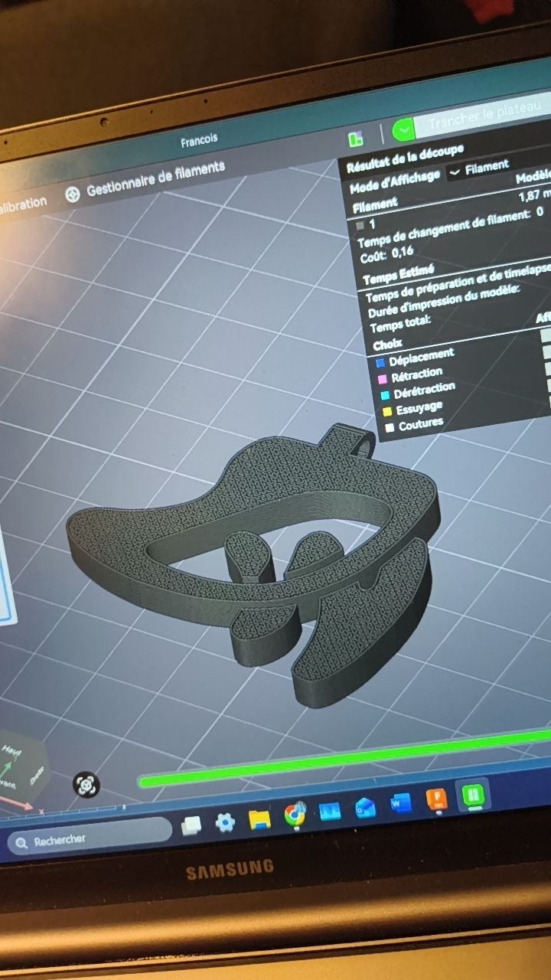Click the green slicer app taskbar icon
Image resolution: width=551 pixels, height=980 pixels.
[x=471, y=795]
